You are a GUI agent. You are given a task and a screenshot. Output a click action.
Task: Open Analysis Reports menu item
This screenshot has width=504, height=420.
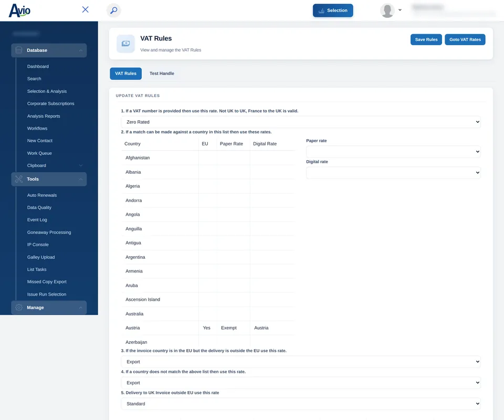click(x=44, y=116)
